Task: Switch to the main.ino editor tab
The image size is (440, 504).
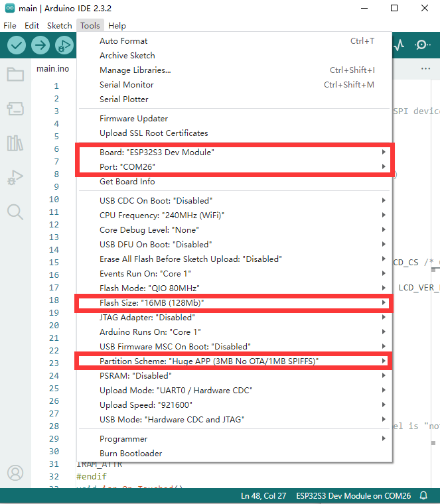Action: coord(52,69)
